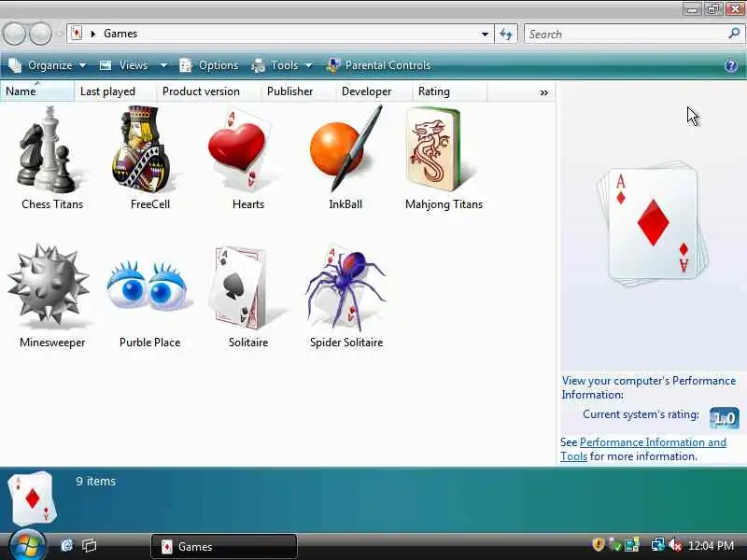Open the Options toolbar item
Viewport: 747px width, 560px height.
[x=208, y=65]
